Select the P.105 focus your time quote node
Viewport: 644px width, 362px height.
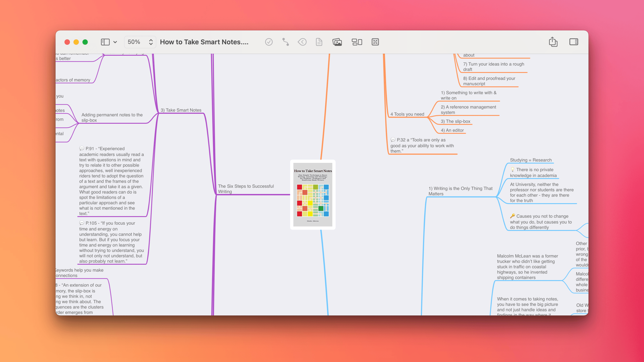pyautogui.click(x=112, y=242)
